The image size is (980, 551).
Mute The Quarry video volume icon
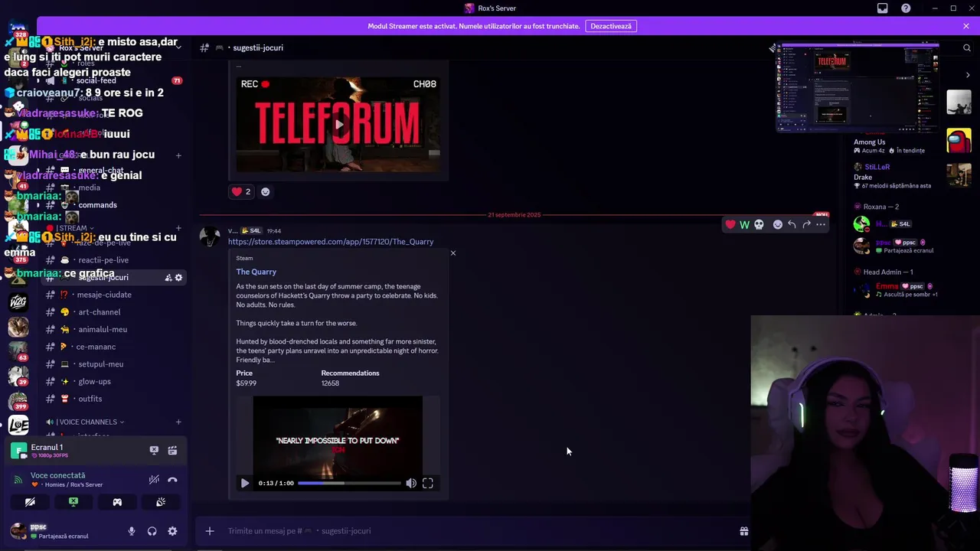click(411, 483)
